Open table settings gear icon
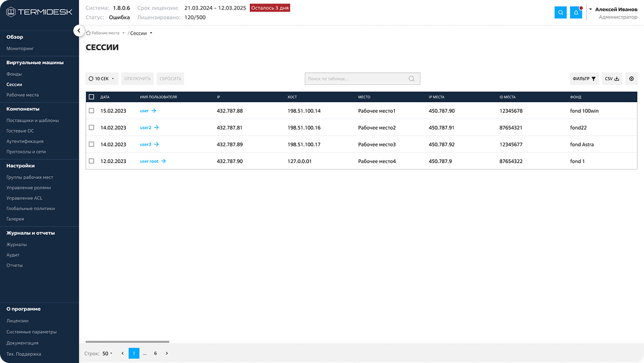 [631, 79]
